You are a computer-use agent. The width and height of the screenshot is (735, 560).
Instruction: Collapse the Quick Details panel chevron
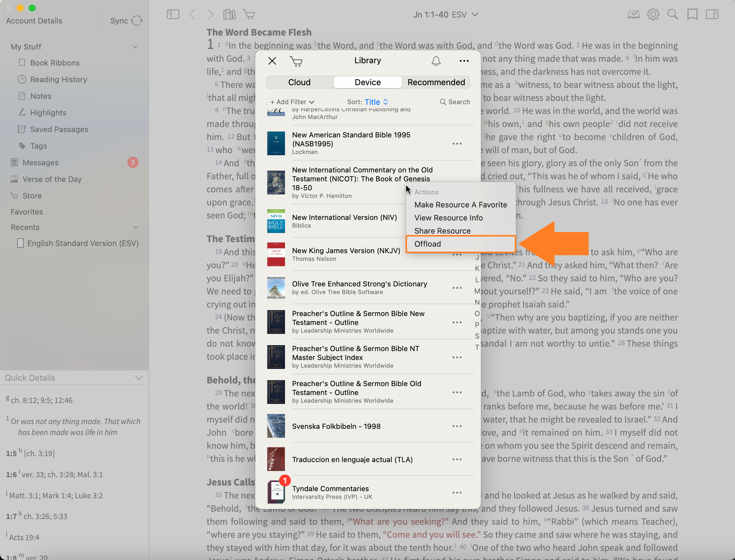tap(139, 378)
